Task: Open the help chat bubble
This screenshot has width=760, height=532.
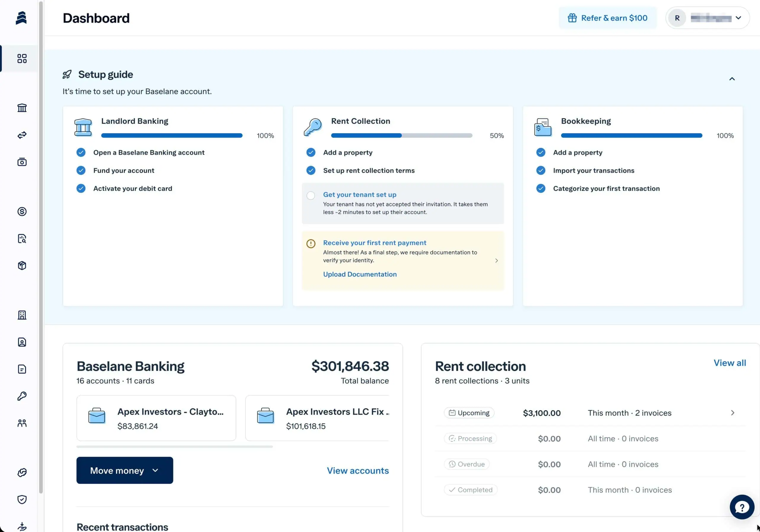Action: [x=742, y=507]
